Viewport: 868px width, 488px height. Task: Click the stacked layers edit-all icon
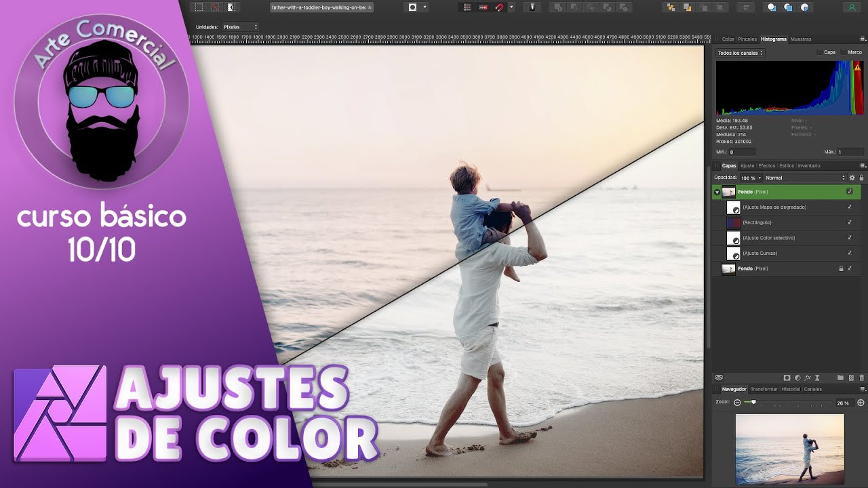pyautogui.click(x=719, y=378)
